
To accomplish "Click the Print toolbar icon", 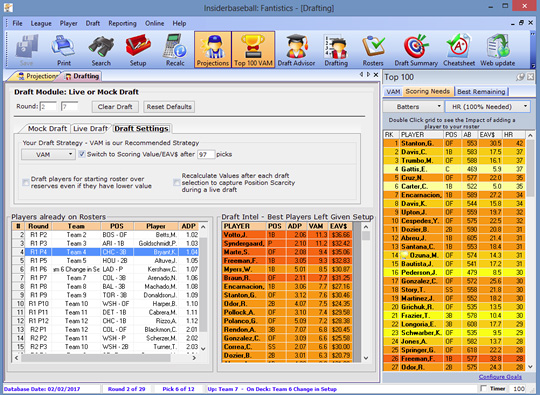I will pyautogui.click(x=64, y=50).
